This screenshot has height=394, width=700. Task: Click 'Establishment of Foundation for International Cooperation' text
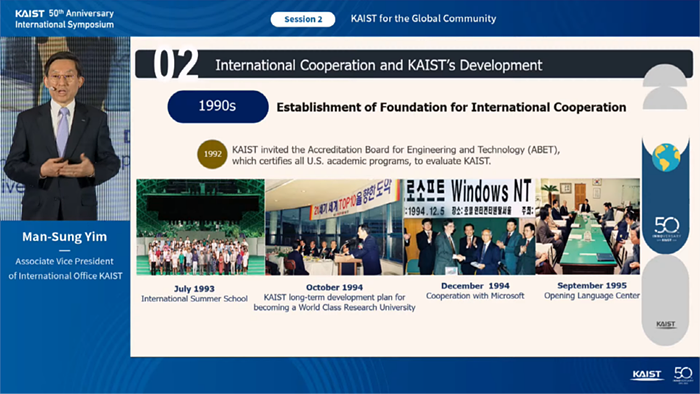[451, 107]
